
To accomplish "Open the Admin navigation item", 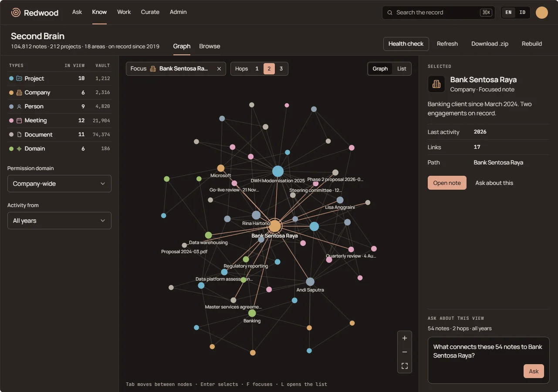I will click(178, 12).
